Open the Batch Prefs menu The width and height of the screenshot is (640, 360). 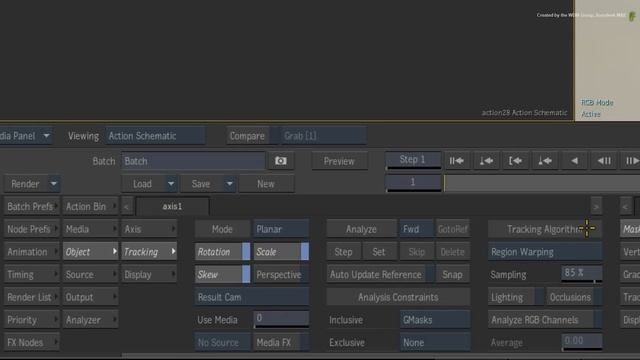click(x=32, y=207)
